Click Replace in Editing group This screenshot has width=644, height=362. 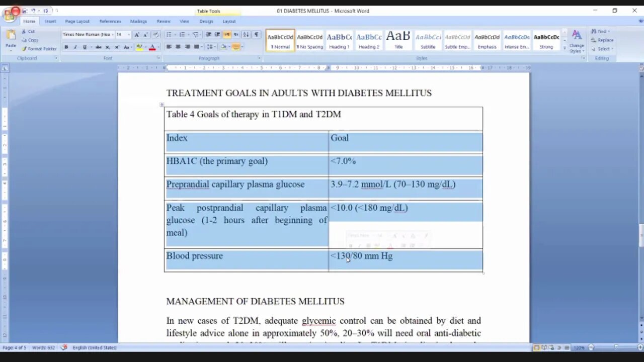pos(602,40)
